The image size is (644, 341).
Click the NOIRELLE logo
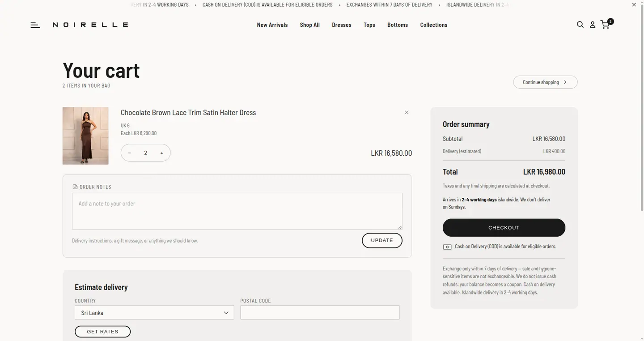91,25
